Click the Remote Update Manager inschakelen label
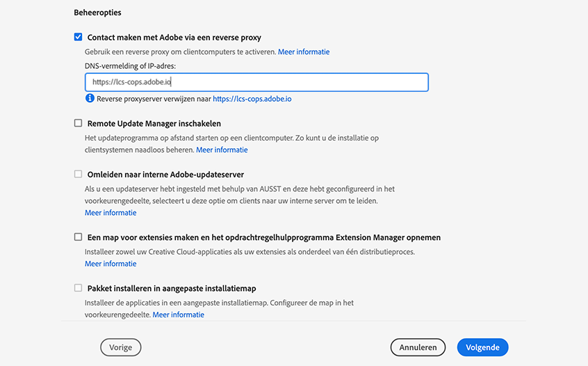Image resolution: width=588 pixels, height=366 pixels. click(154, 123)
